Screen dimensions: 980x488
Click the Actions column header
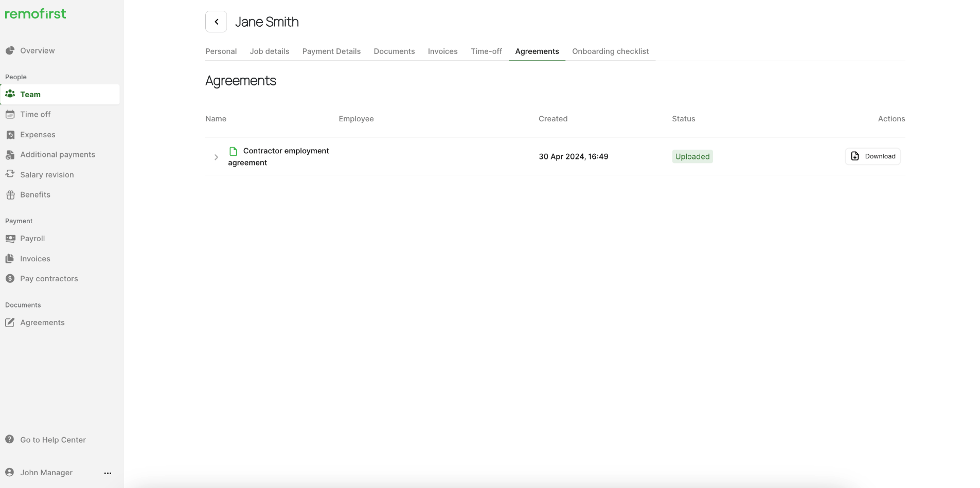[x=892, y=119]
